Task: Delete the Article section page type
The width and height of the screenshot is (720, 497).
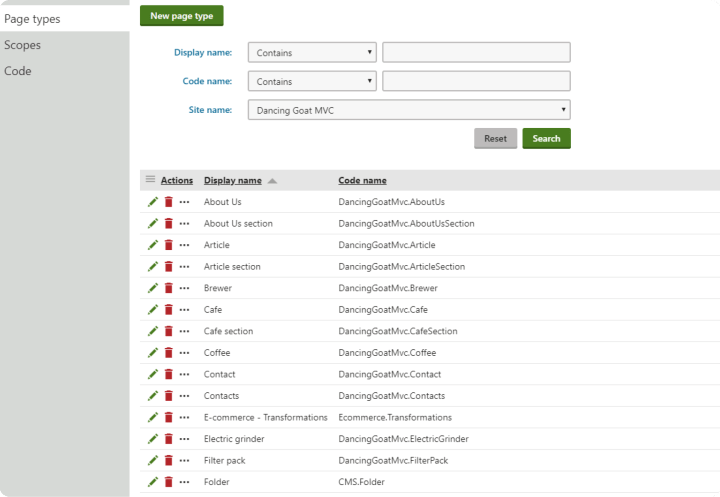Action: point(169,266)
